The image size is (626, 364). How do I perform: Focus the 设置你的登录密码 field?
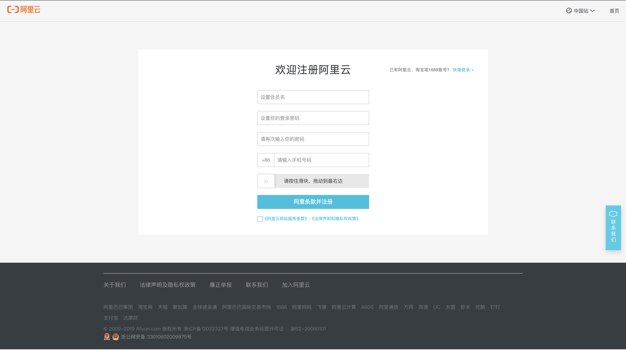click(313, 118)
